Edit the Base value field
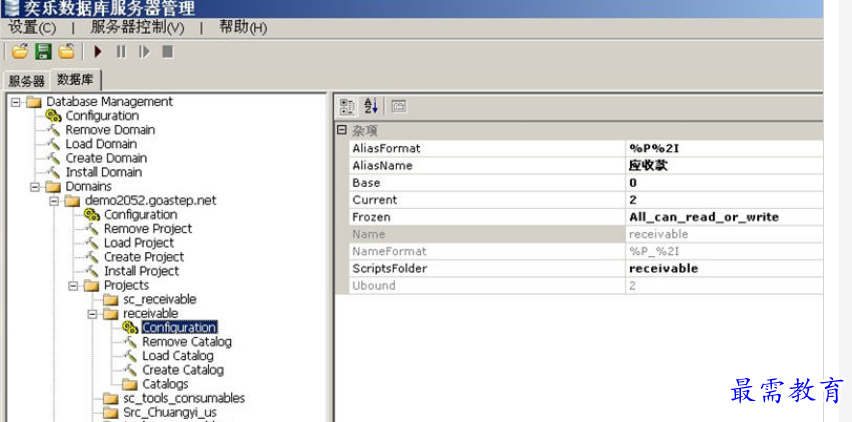Screen dimensions: 852x422 coord(724,182)
